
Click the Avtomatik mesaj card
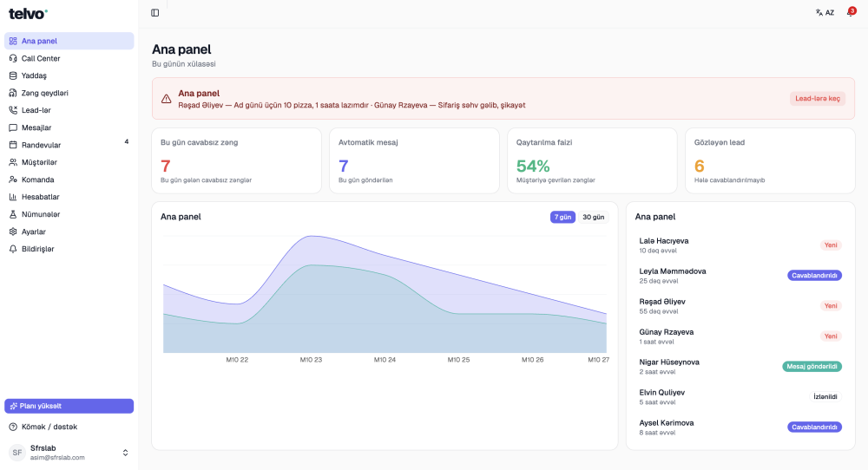click(414, 161)
